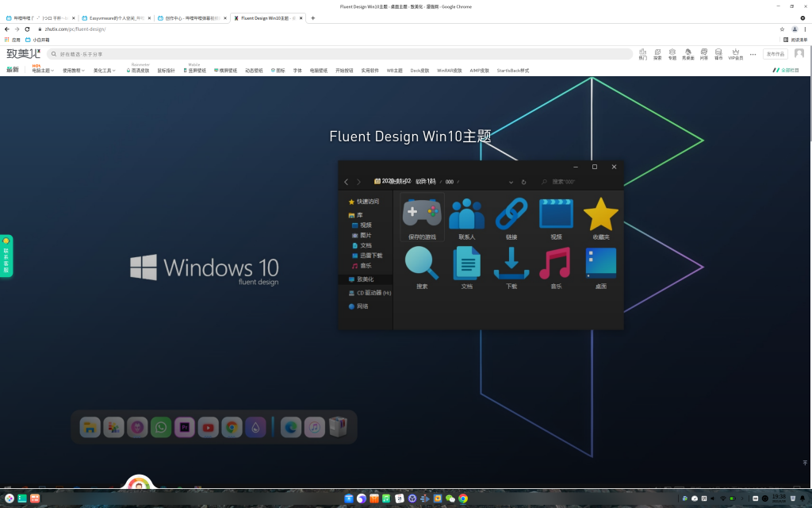Open the calendar icon in the taskbar dock
The image size is (812, 508).
click(400, 498)
